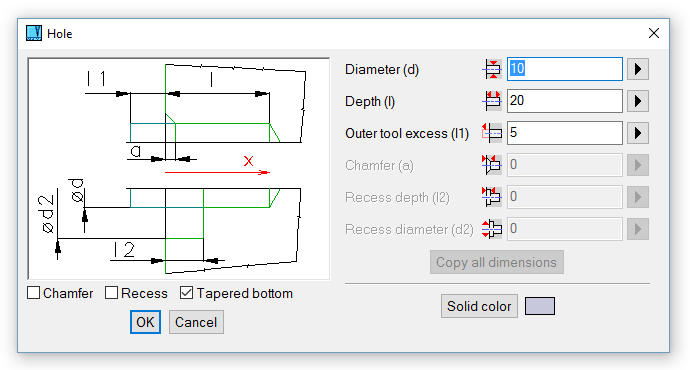The image size is (690, 370).
Task: Click the Depth (l) value field
Action: (565, 101)
